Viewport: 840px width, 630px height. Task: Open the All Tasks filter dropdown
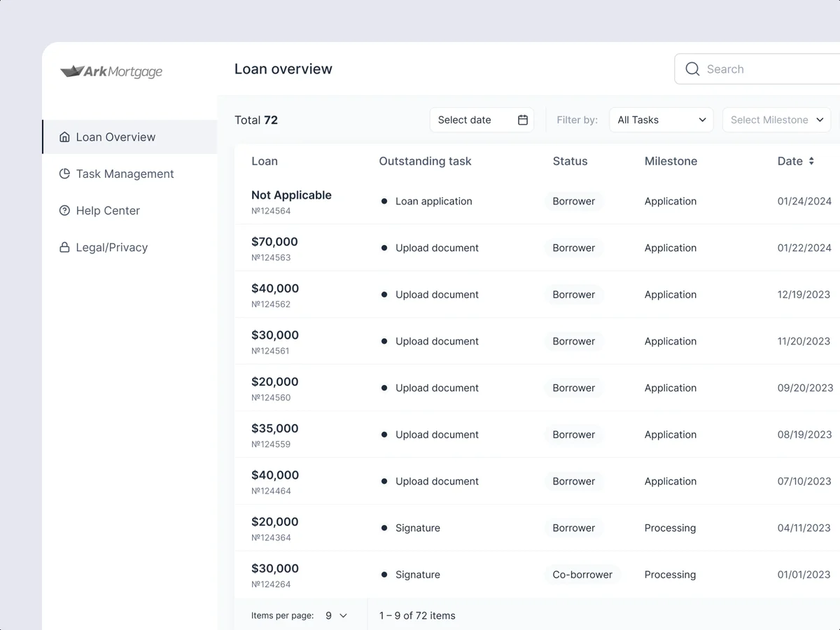661,120
